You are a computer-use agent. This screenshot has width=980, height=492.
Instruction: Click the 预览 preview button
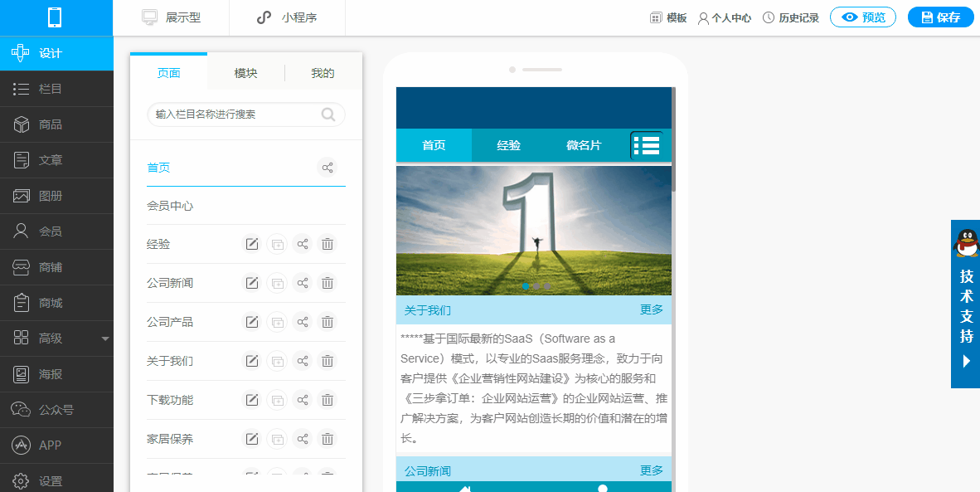863,17
